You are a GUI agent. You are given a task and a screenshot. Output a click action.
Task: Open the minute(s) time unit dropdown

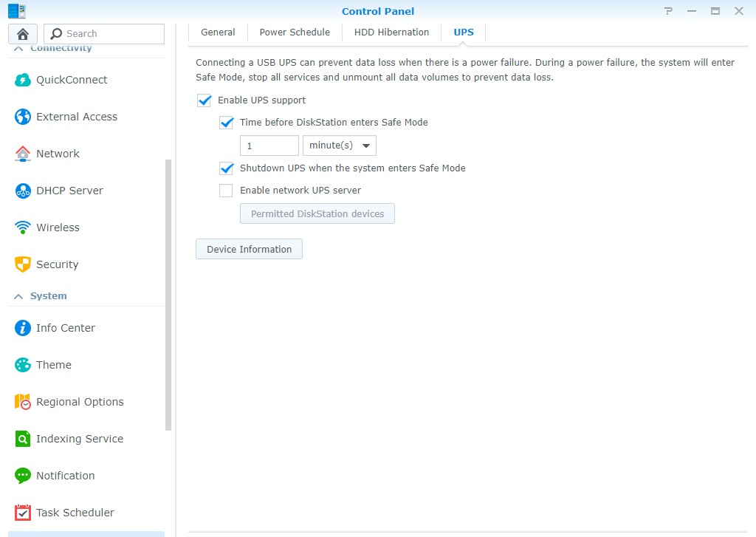(x=340, y=146)
